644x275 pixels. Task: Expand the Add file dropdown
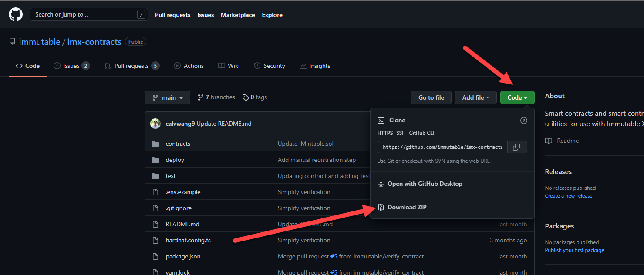[476, 97]
